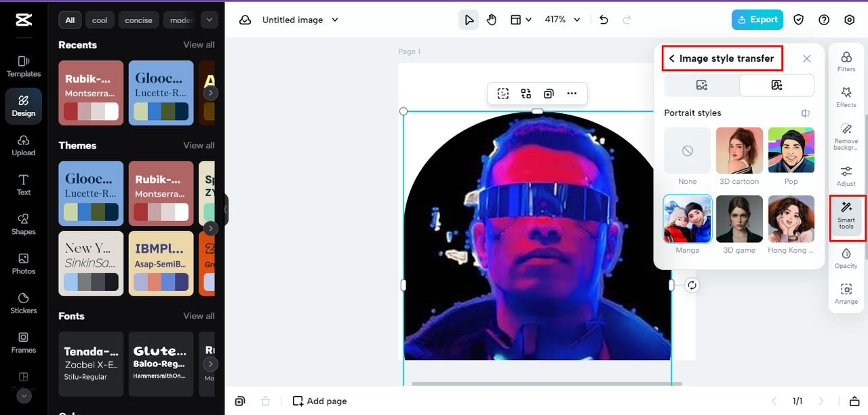The height and width of the screenshot is (415, 868).
Task: Show next Recents themes with arrow
Action: [x=212, y=93]
